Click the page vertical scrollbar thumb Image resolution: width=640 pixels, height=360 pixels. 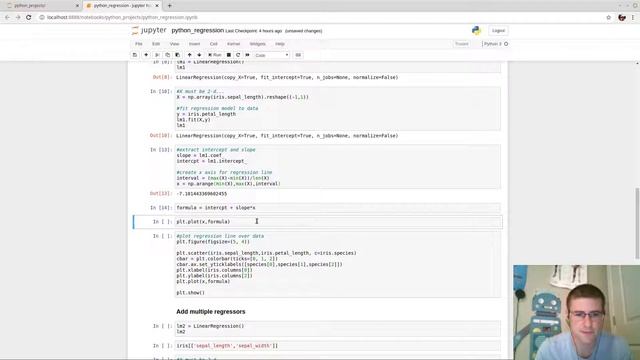pos(637,223)
